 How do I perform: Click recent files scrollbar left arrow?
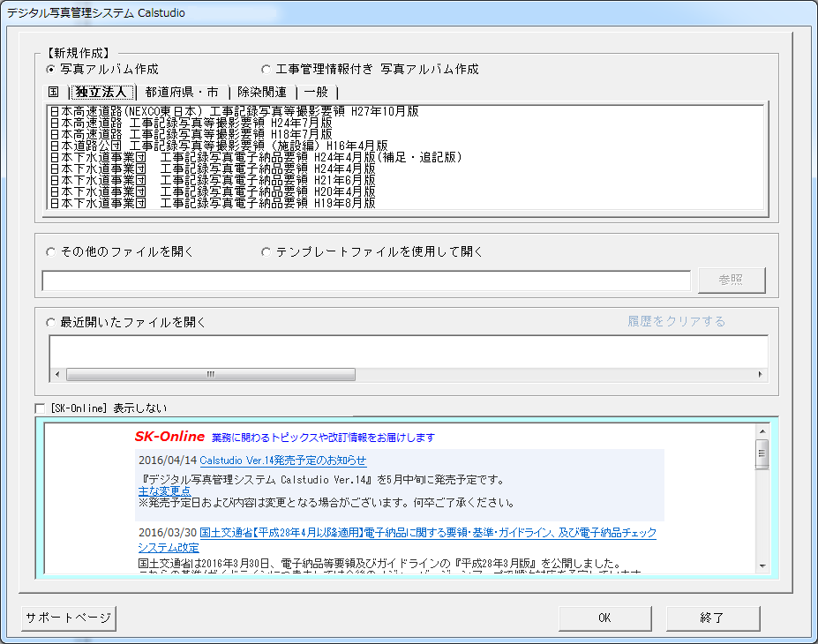tap(57, 374)
